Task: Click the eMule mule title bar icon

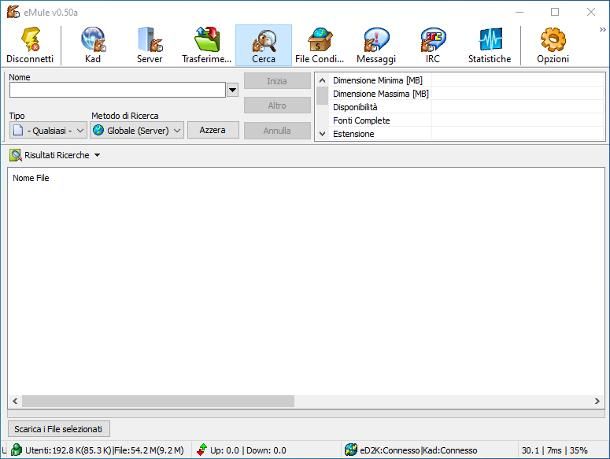Action: tap(13, 12)
